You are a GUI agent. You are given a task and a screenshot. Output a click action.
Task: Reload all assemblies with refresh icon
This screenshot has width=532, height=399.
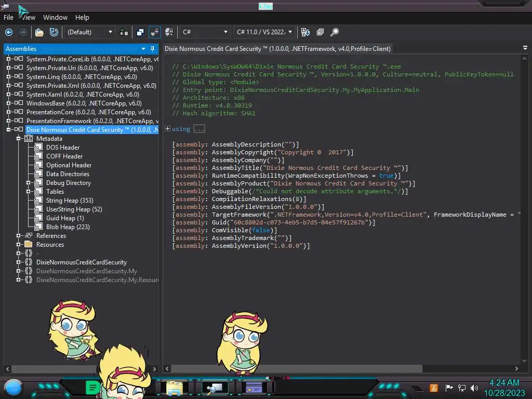pyautogui.click(x=54, y=32)
